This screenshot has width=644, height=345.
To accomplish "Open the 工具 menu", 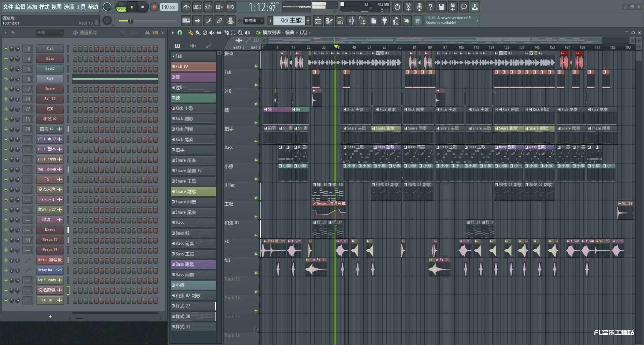I will (81, 7).
